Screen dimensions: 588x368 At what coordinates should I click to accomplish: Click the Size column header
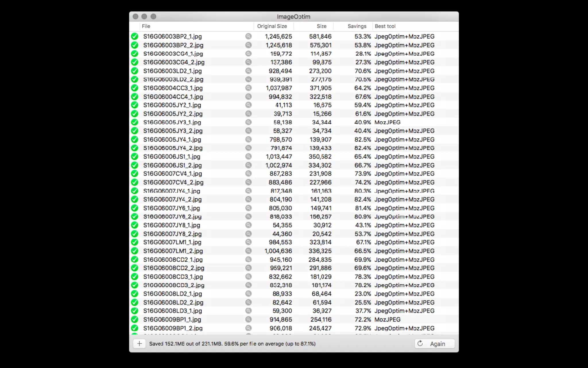point(321,26)
